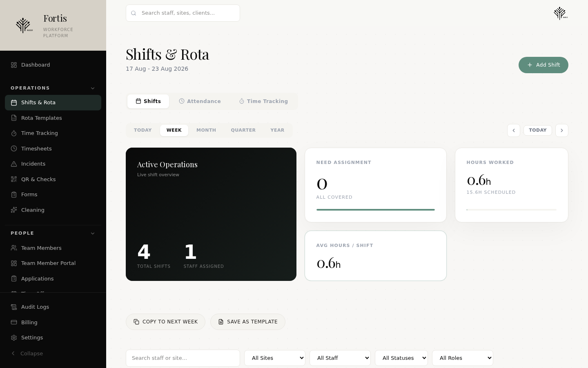The width and height of the screenshot is (588, 368).
Task: Select the Cleaning sparkle icon
Action: 14,210
